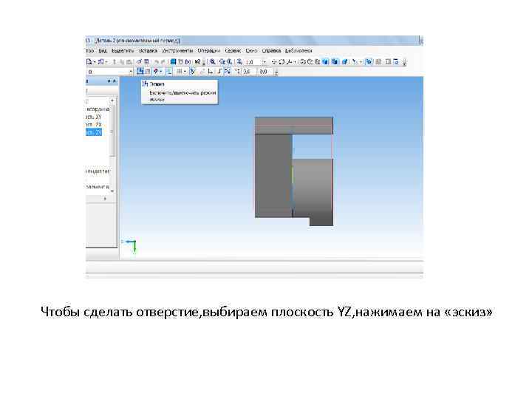This screenshot has height=399, width=532.
Task: Open the Вид menu
Action: click(103, 50)
